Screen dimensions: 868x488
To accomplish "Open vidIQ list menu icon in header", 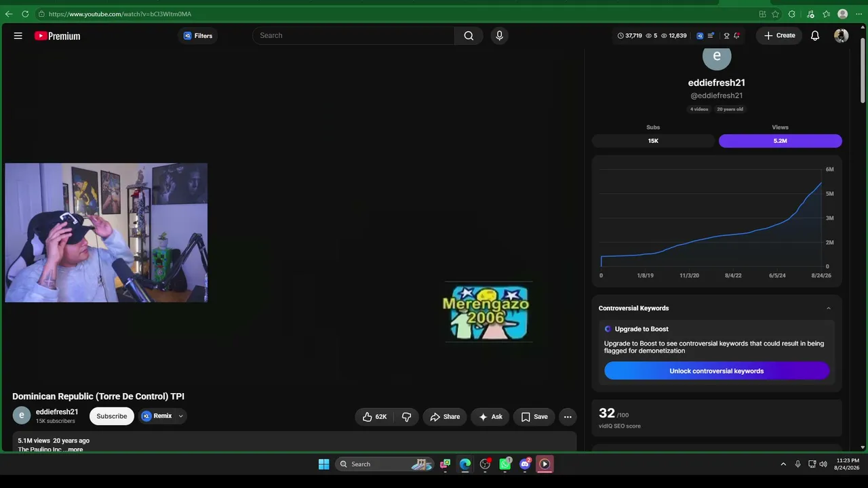I will (x=711, y=36).
